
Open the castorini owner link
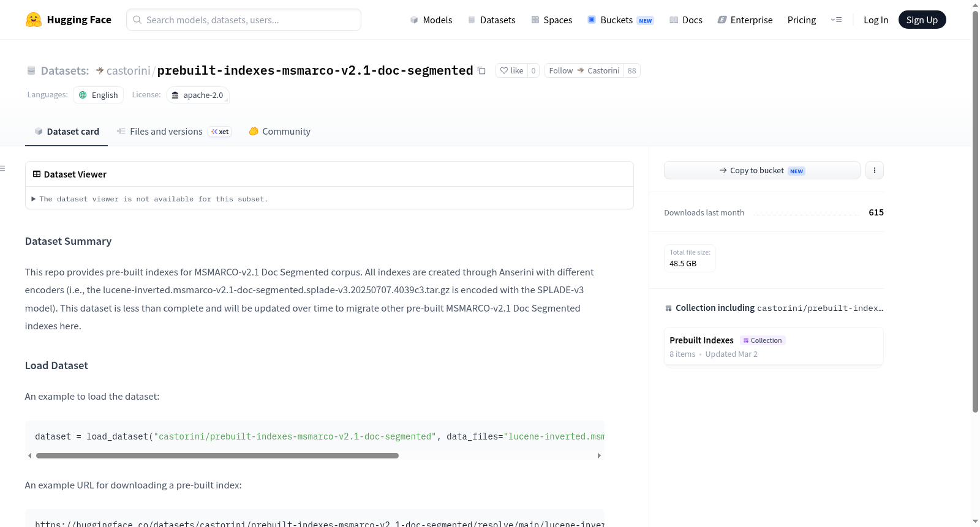coord(128,70)
